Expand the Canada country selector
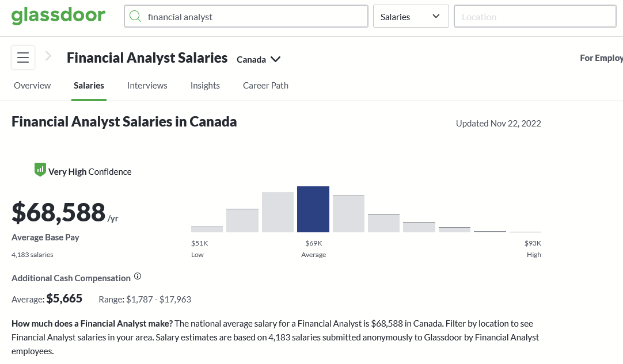This screenshot has height=364, width=623. click(259, 59)
